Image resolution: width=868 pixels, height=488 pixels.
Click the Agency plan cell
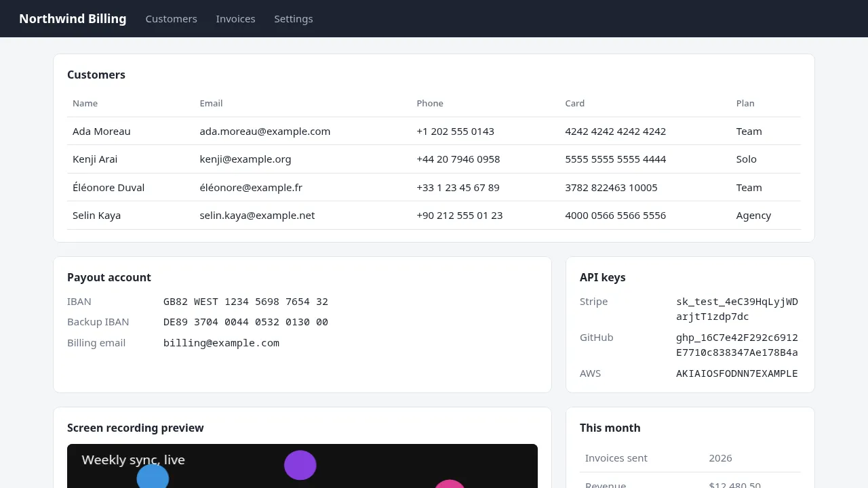[754, 216]
